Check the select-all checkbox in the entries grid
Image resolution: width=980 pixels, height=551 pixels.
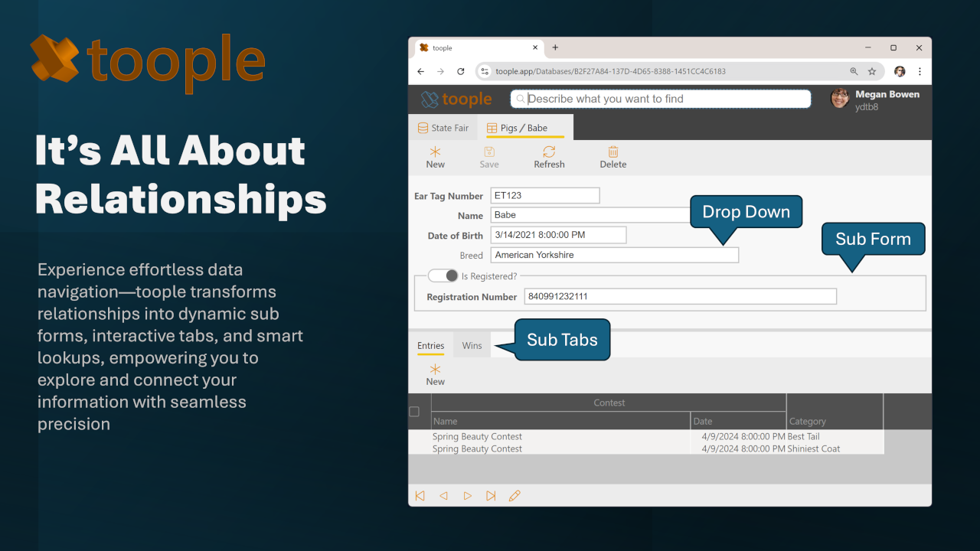coord(414,412)
